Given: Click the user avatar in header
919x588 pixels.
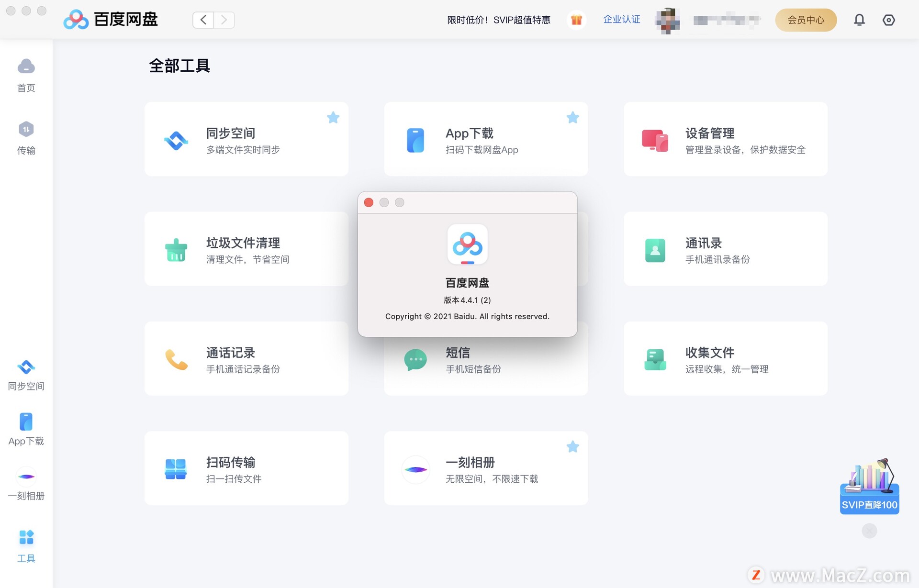Looking at the screenshot, I should [x=667, y=20].
